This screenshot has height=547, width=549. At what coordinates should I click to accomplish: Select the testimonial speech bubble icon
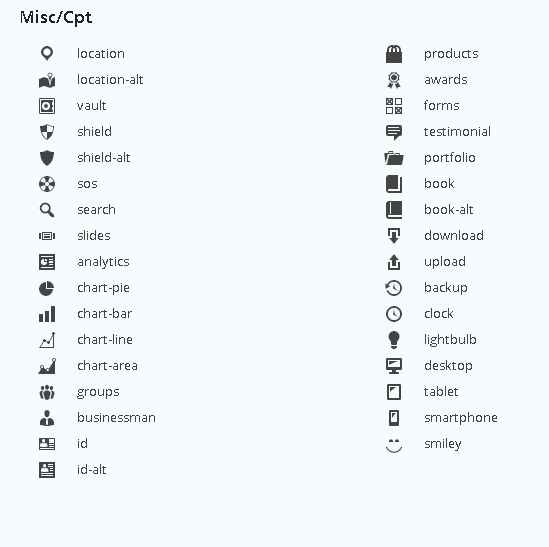394,132
